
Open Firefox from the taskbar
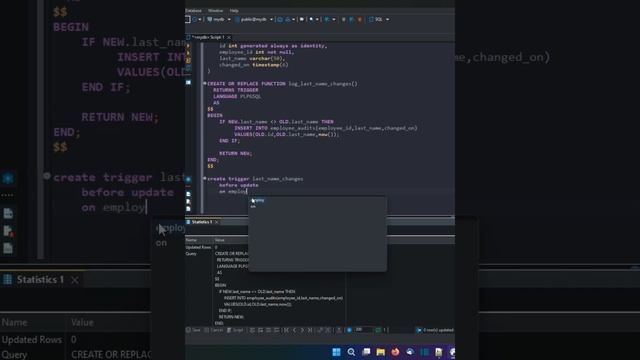395,352
